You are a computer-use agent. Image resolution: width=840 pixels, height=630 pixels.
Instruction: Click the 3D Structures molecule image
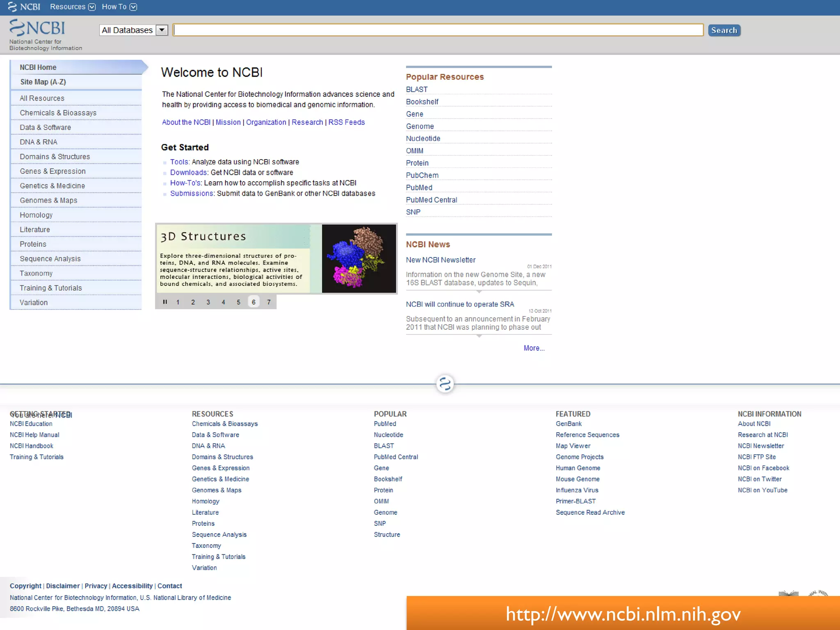pos(359,258)
